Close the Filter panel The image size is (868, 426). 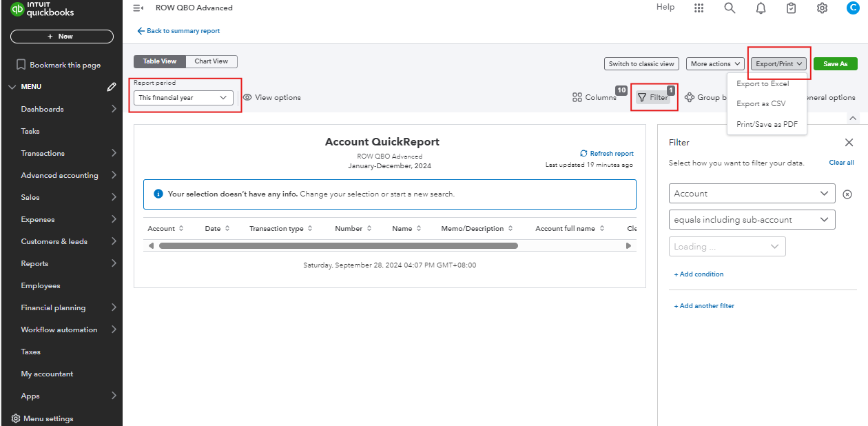(x=849, y=143)
